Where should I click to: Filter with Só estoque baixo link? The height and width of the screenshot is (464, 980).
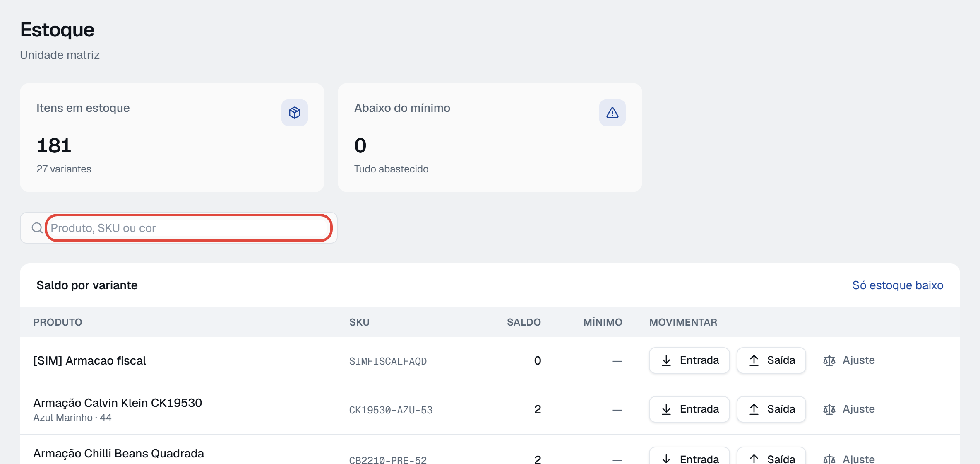pyautogui.click(x=898, y=285)
